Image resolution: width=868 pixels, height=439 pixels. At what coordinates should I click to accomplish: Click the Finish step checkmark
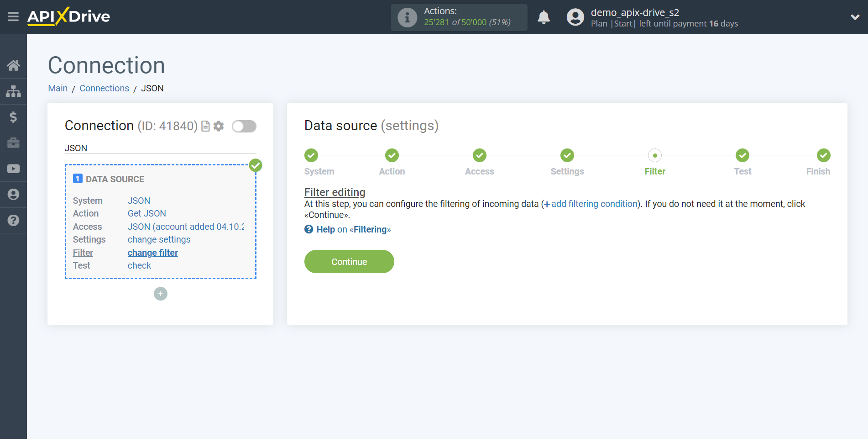(824, 155)
